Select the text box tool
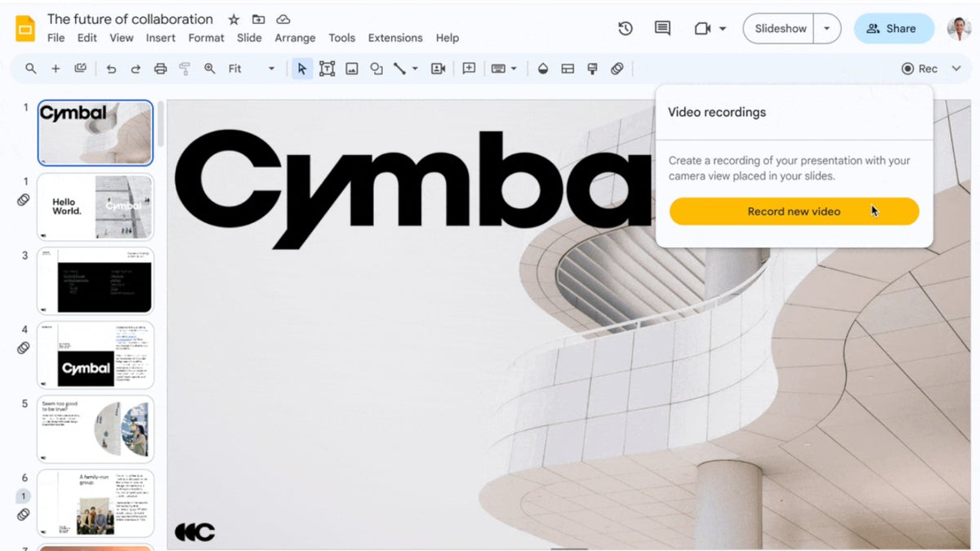Image resolution: width=980 pixels, height=551 pixels. [x=327, y=69]
